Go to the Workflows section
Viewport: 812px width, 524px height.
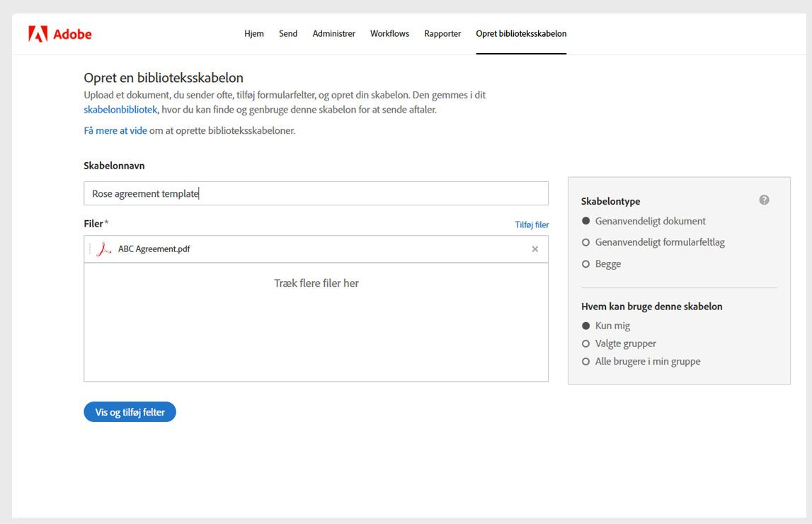389,33
